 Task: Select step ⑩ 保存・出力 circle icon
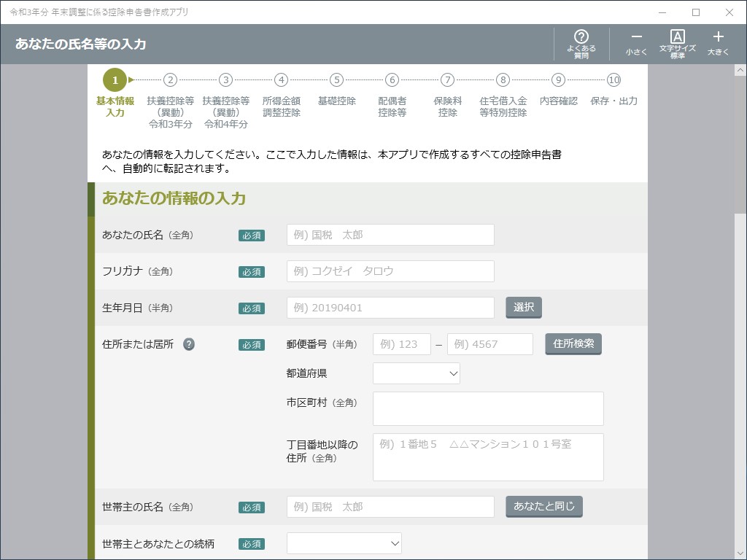click(x=614, y=80)
